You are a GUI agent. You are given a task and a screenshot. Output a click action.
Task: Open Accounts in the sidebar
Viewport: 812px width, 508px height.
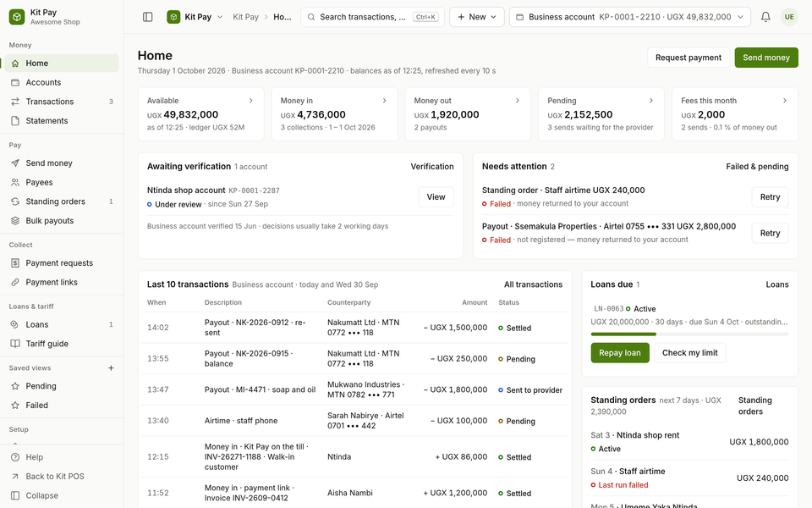pos(62,82)
